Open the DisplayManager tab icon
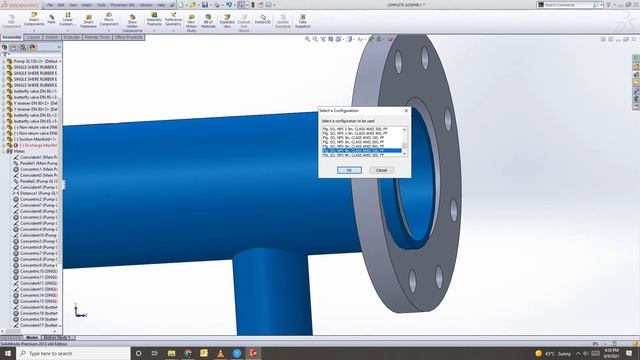Image resolution: width=640 pixels, height=360 pixels. [x=33, y=47]
